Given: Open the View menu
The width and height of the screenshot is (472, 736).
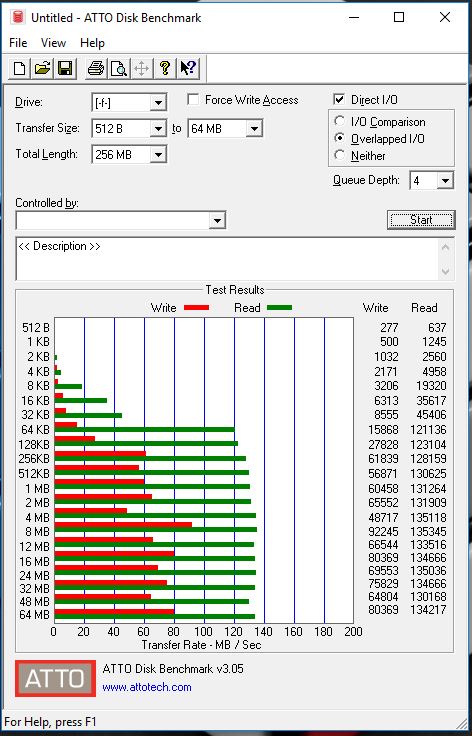Looking at the screenshot, I should (53, 43).
